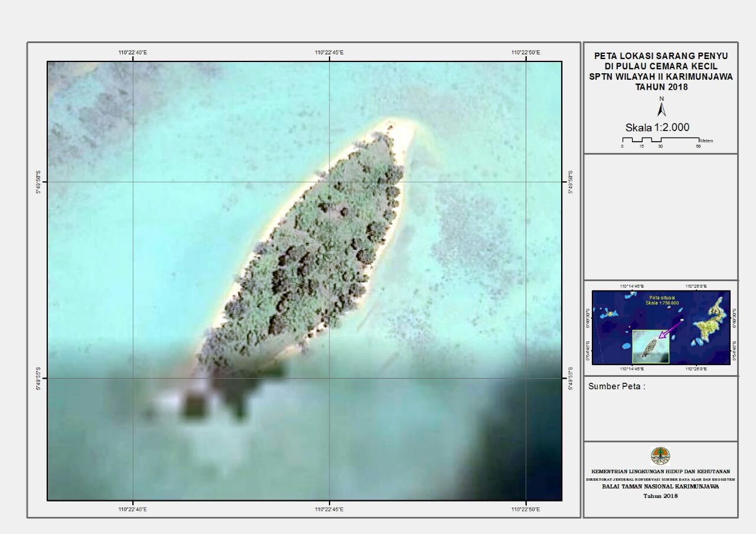Click the 110°22'40"E label on the bottom edge
This screenshot has width=756, height=534.
pos(133,509)
